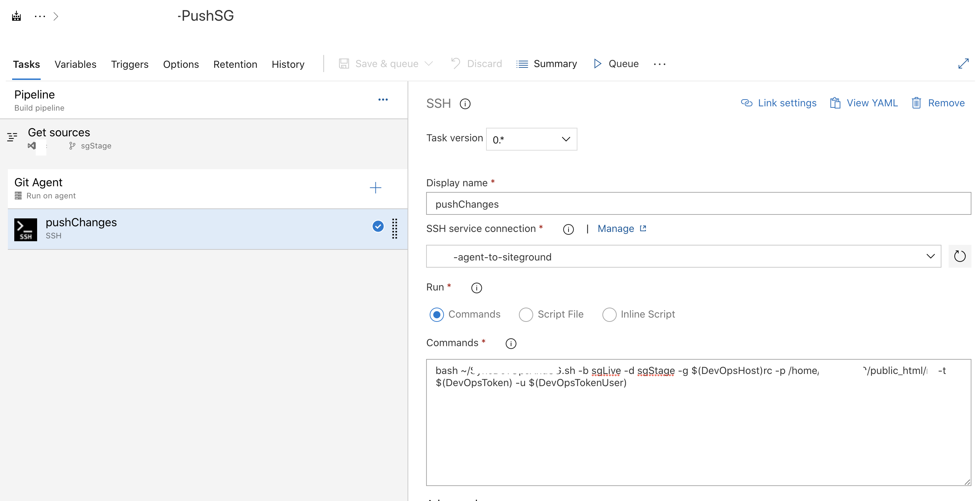This screenshot has height=501, width=980.
Task: Click the Display name input field
Action: pos(698,204)
